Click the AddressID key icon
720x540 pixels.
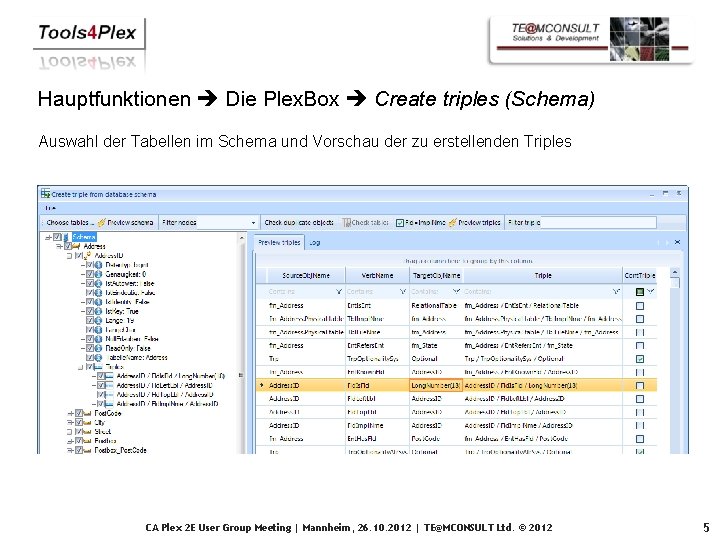pos(87,255)
